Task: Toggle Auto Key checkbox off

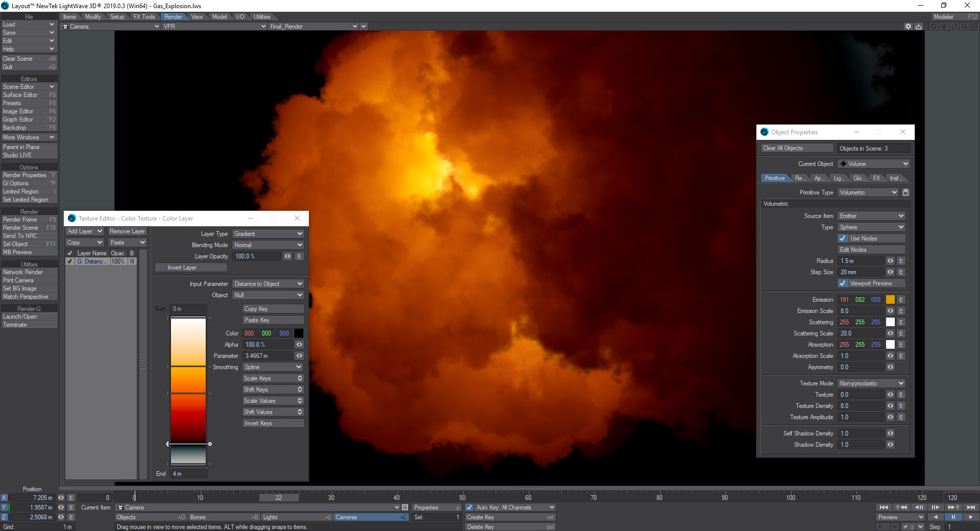Action: [470, 508]
